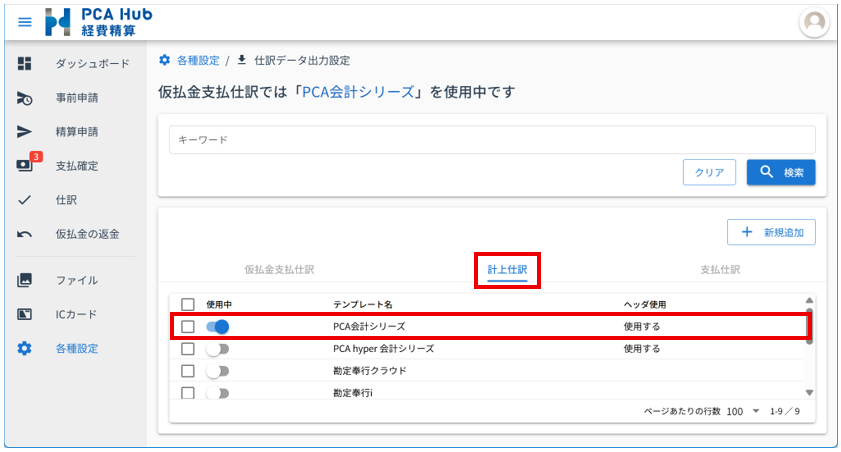The width and height of the screenshot is (841, 452).
Task: Switch to the 支払仕訳 tab
Action: (720, 269)
